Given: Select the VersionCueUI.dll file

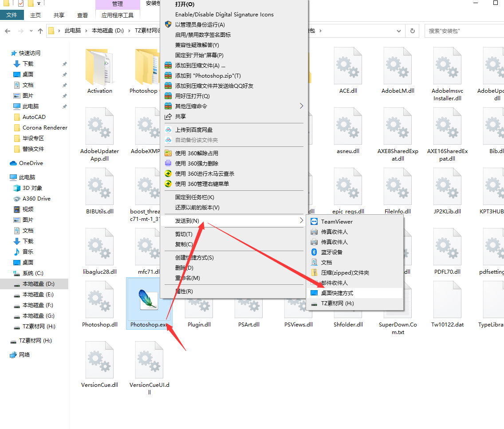Looking at the screenshot, I should (x=149, y=369).
